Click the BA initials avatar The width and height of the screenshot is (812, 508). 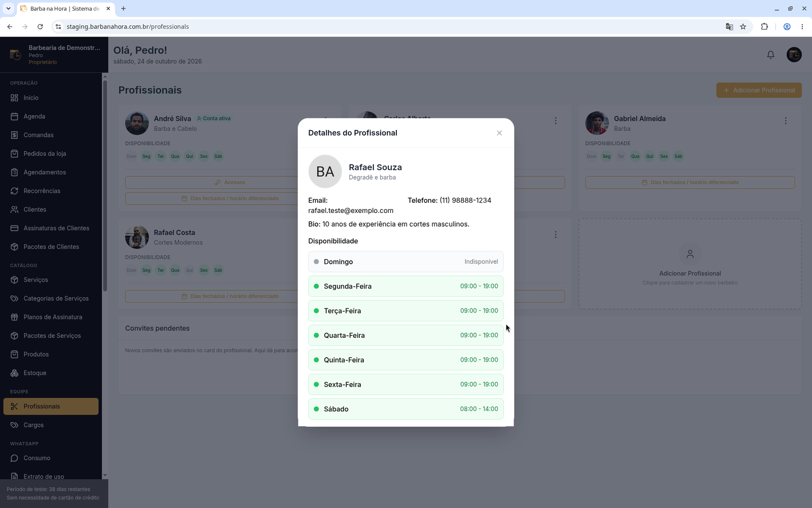[x=325, y=172]
